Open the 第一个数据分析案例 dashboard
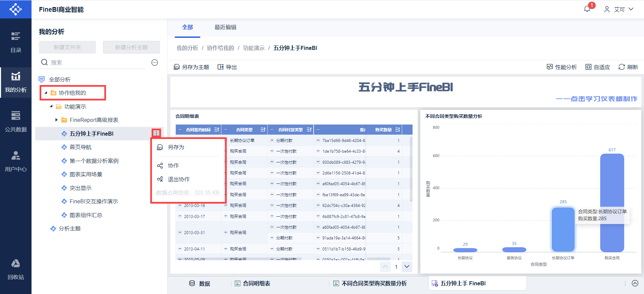 click(x=94, y=161)
